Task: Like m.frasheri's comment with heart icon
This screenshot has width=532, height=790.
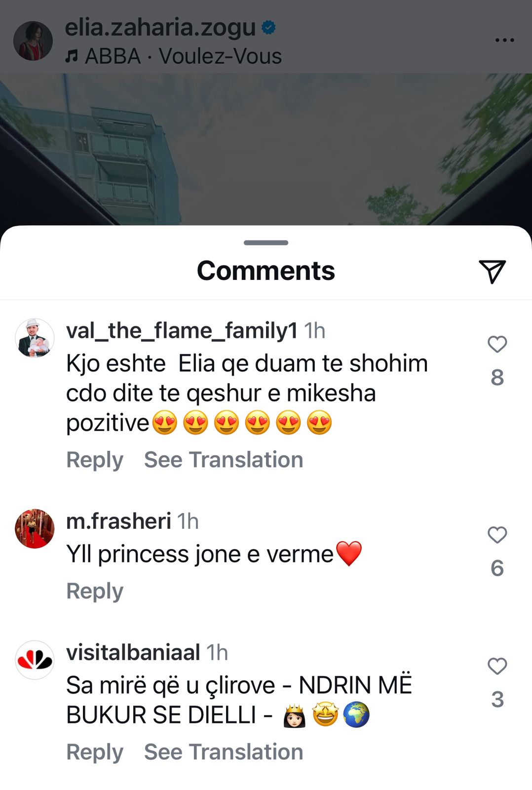Action: click(497, 535)
